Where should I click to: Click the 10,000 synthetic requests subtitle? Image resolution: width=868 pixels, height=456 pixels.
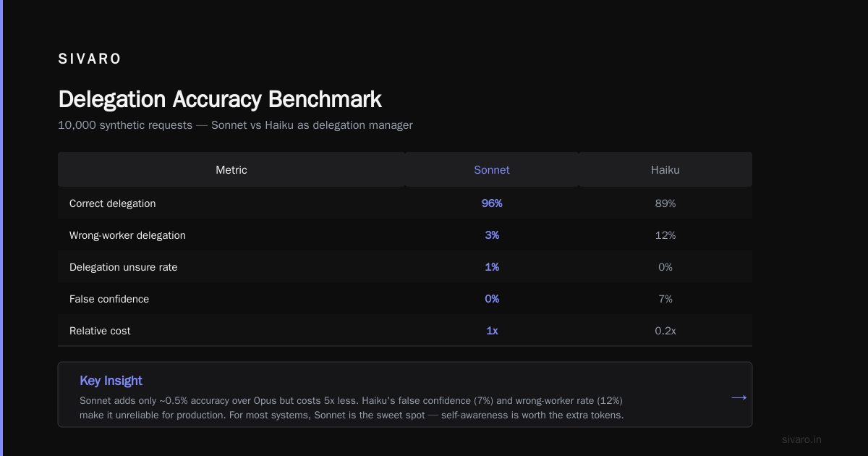(x=235, y=125)
